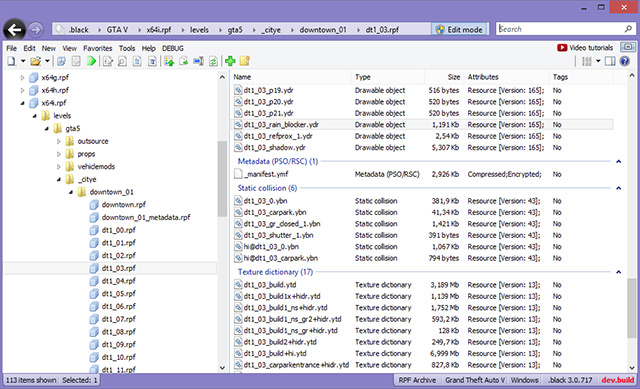Screen dimensions: 640x389
Task: Collapse the Static collision group
Action: [x=618, y=188]
